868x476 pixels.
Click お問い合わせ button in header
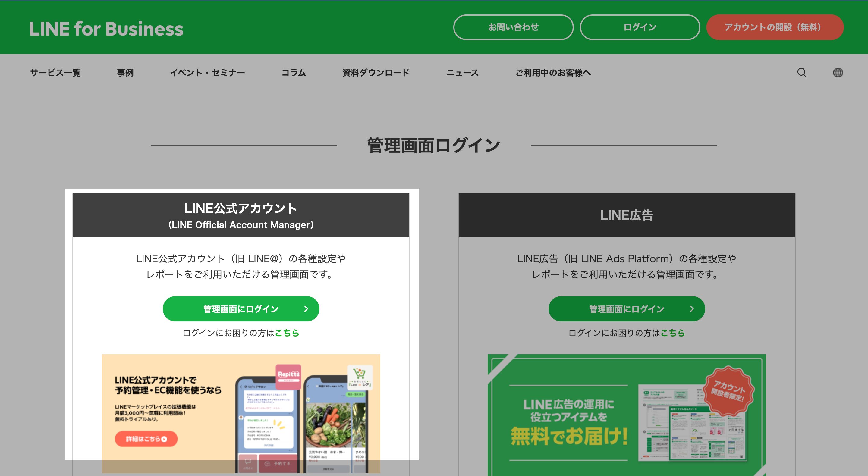[513, 27]
